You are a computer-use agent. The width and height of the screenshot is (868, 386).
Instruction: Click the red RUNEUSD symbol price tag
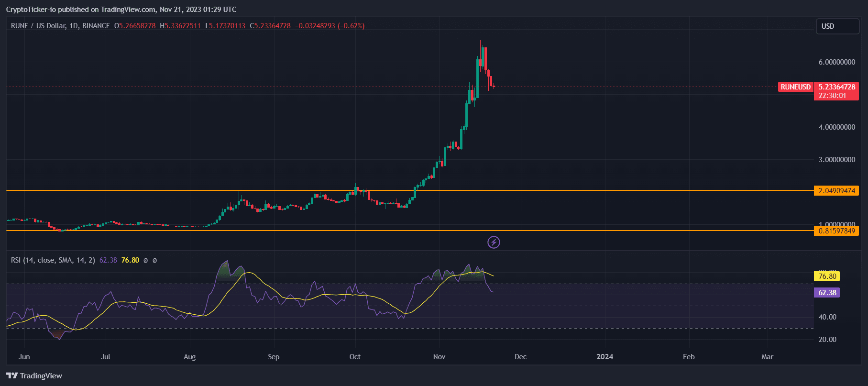pyautogui.click(x=795, y=87)
